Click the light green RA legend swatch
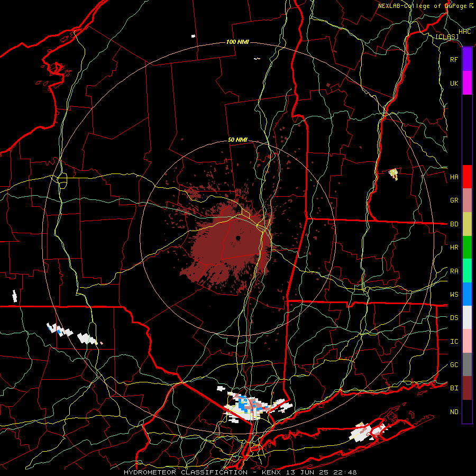The width and height of the screenshot is (476, 476). [467, 271]
